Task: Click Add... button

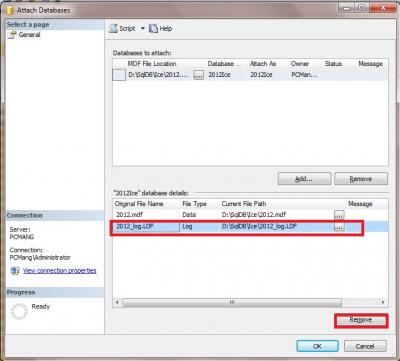Action: pyautogui.click(x=304, y=179)
